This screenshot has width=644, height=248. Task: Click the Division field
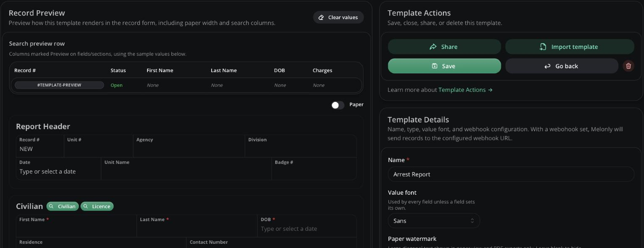tap(300, 146)
